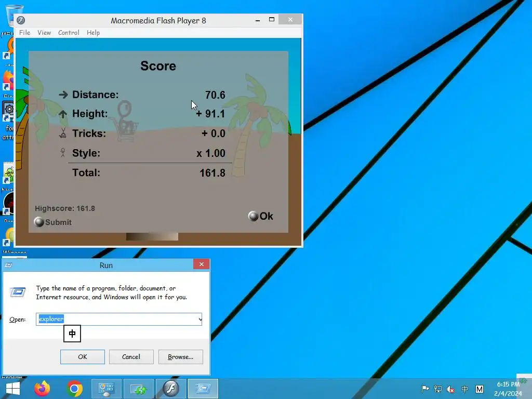The image size is (532, 399).
Task: Switch to Run dialog taskbar button
Action: (x=203, y=389)
